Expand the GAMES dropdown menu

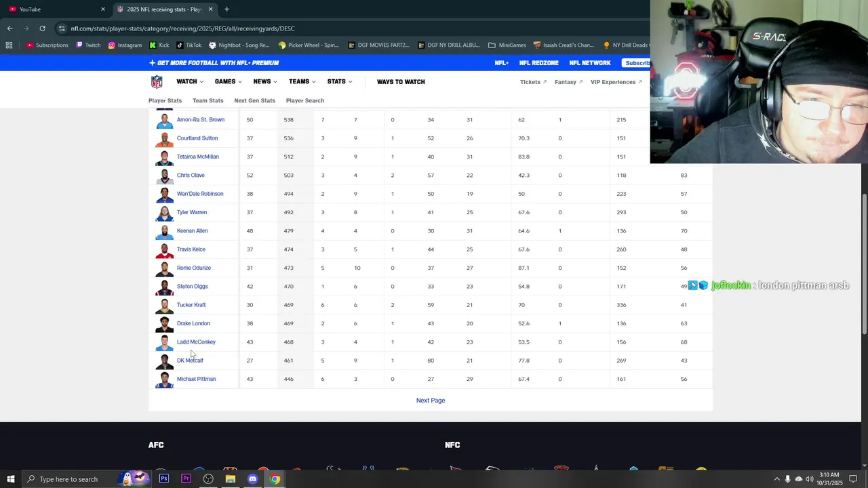pos(229,82)
